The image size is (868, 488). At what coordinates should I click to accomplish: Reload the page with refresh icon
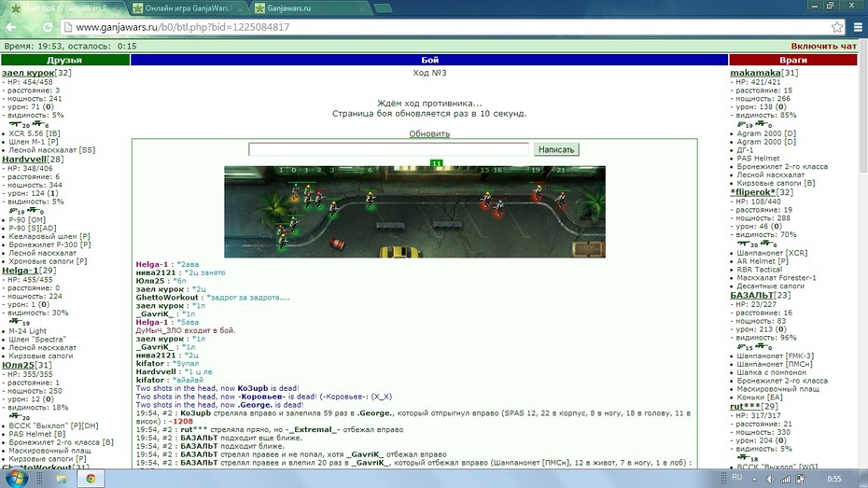[48, 27]
